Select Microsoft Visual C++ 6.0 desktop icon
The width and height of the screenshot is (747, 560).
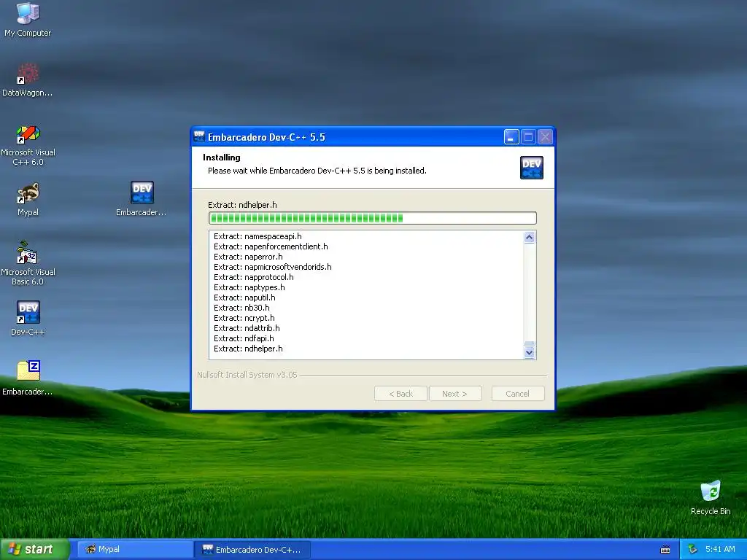(x=28, y=145)
